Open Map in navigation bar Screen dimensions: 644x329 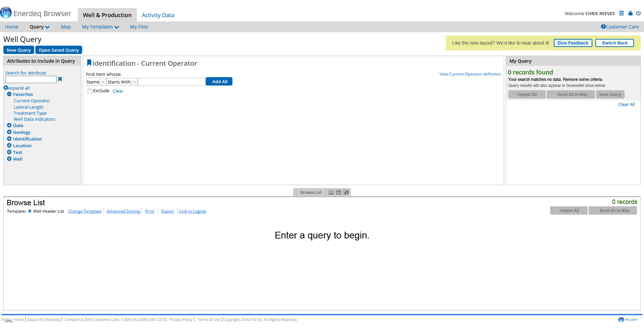coord(66,27)
